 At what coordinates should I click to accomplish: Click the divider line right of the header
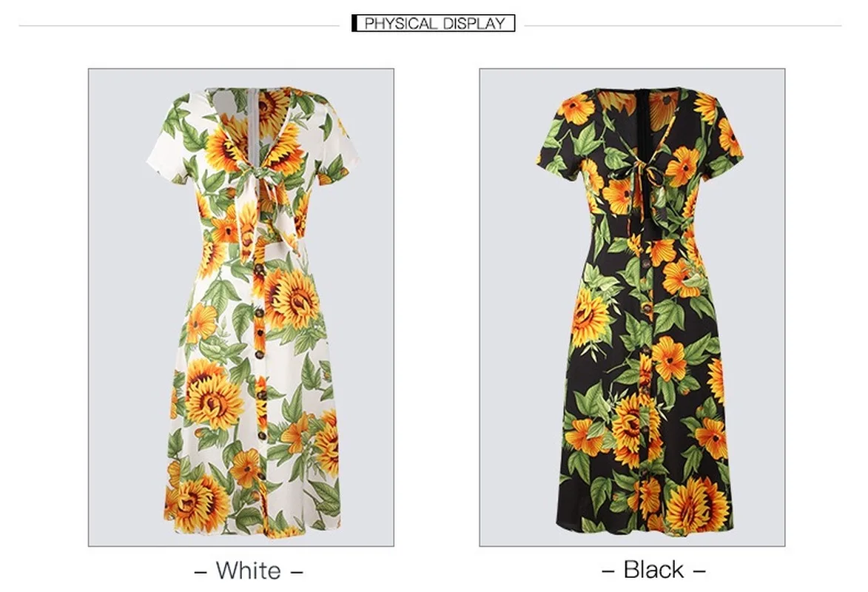(x=683, y=25)
